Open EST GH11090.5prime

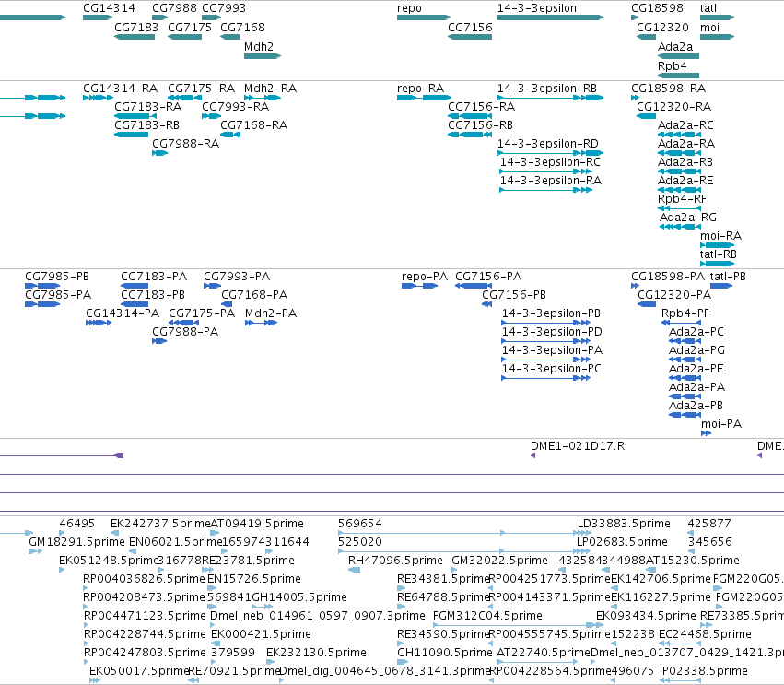[x=444, y=654]
